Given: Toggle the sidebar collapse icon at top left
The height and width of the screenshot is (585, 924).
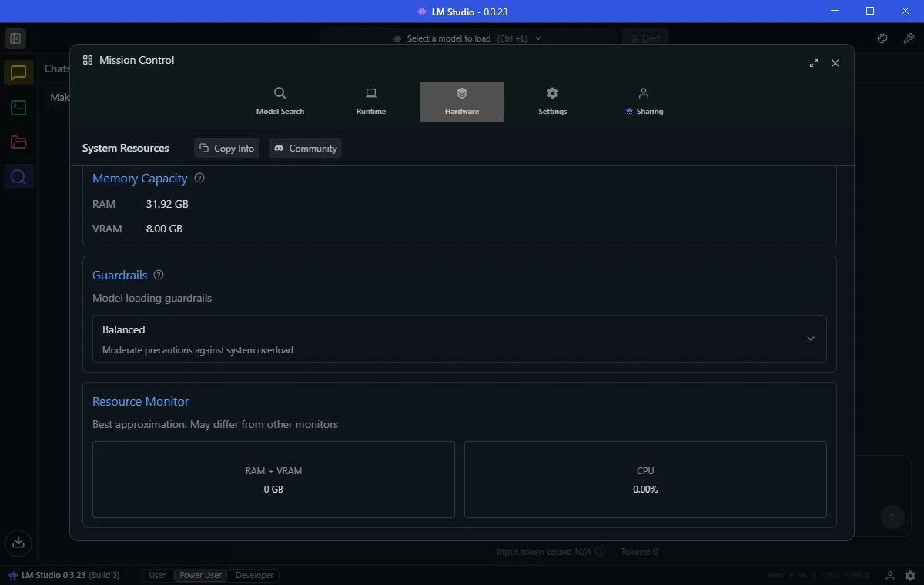Looking at the screenshot, I should tap(15, 38).
